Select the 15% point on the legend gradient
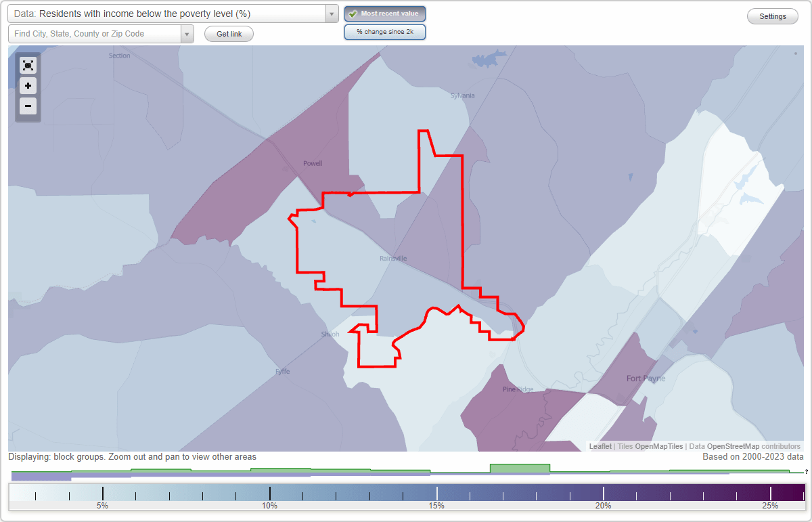The image size is (812, 522). [437, 494]
